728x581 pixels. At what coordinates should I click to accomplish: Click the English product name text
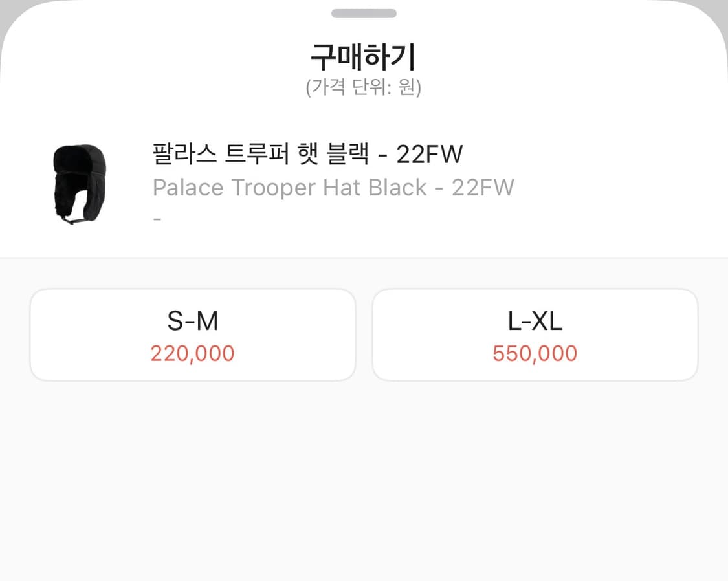tap(333, 188)
